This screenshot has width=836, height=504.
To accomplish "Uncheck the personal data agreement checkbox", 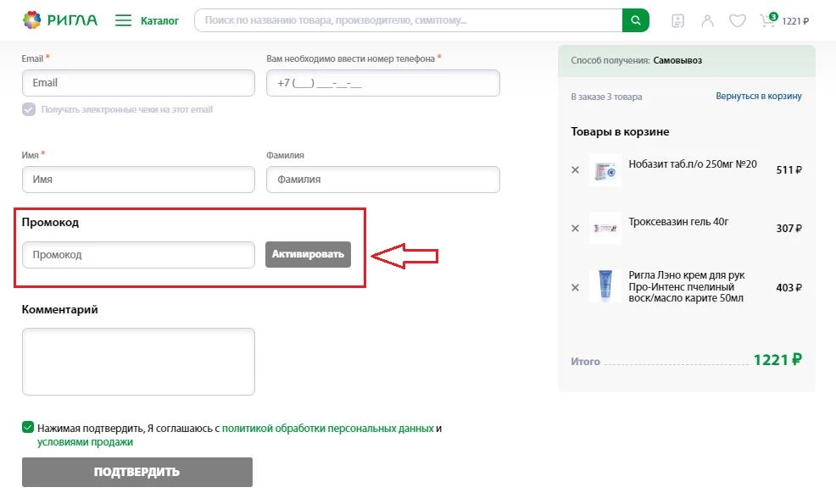I will 28,428.
